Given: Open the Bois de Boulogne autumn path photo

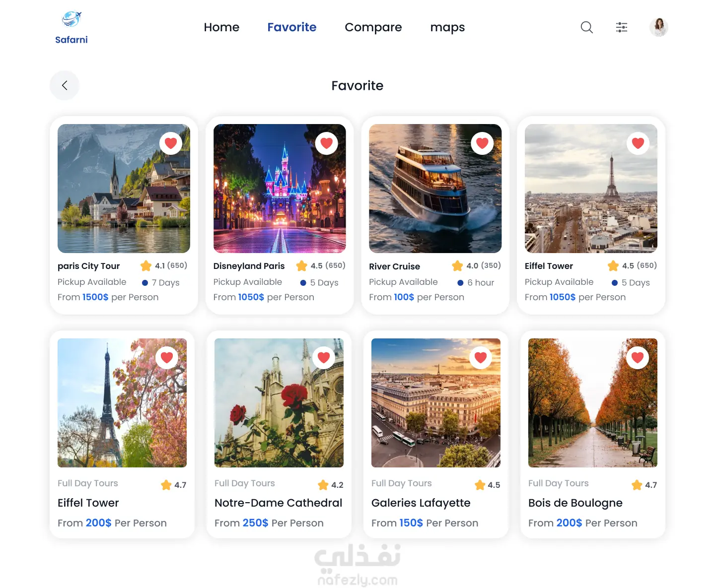Looking at the screenshot, I should pos(593,403).
